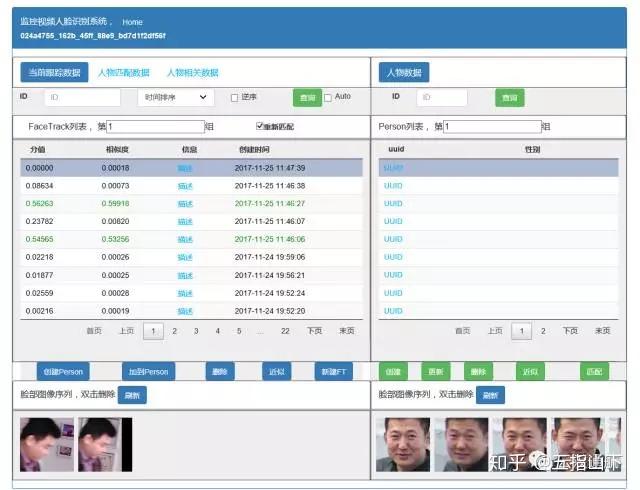Click 分值 column header

[x=38, y=149]
